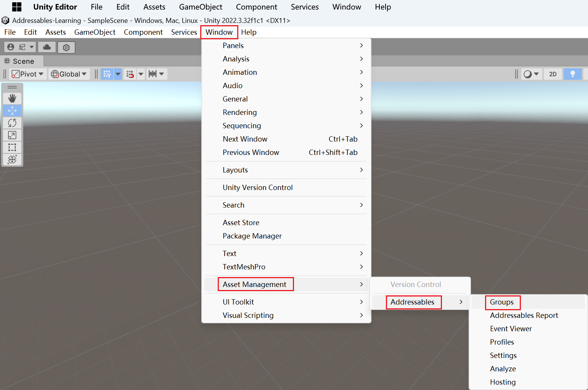Expand the Analysis submenu
Screen dimensions: 588x390
[286, 59]
